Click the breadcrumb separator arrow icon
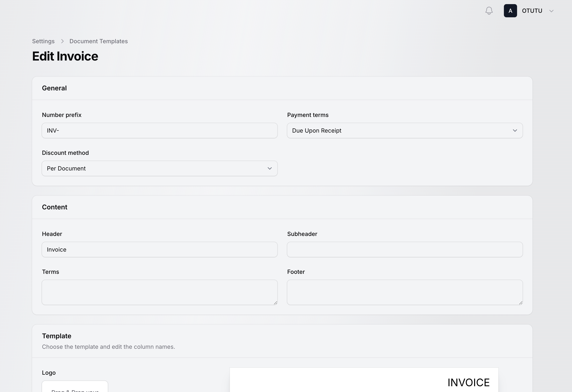 point(62,41)
